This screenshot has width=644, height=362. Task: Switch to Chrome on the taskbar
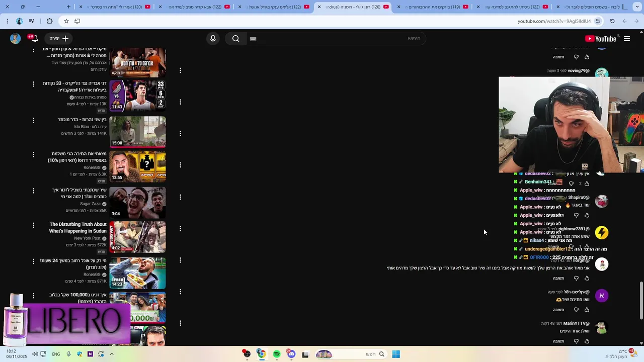click(x=261, y=354)
